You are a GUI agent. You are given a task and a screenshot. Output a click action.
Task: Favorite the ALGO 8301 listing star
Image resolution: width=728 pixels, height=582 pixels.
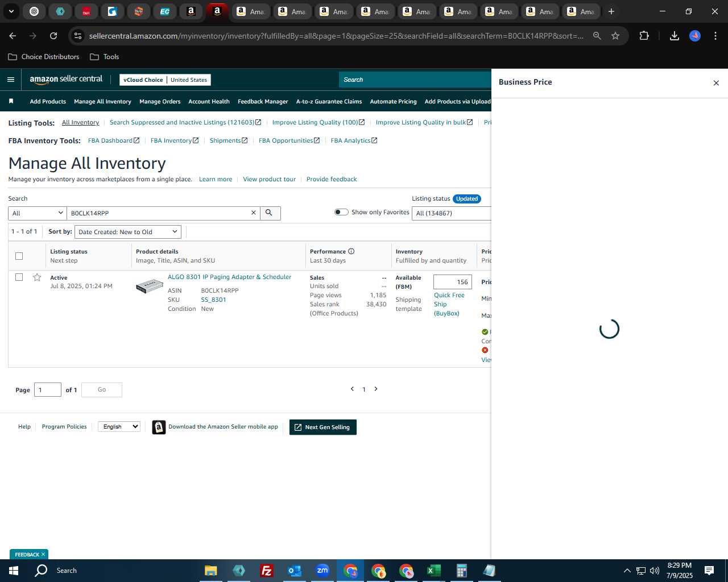[37, 277]
